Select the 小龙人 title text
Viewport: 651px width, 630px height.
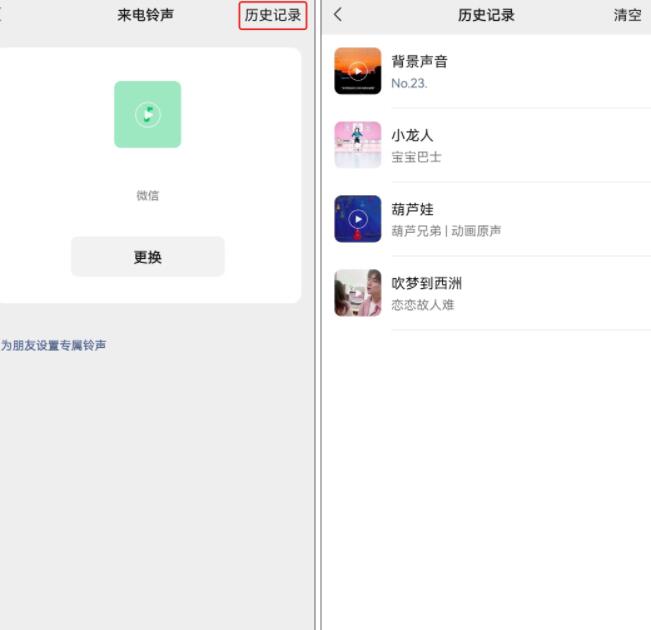pos(412,135)
